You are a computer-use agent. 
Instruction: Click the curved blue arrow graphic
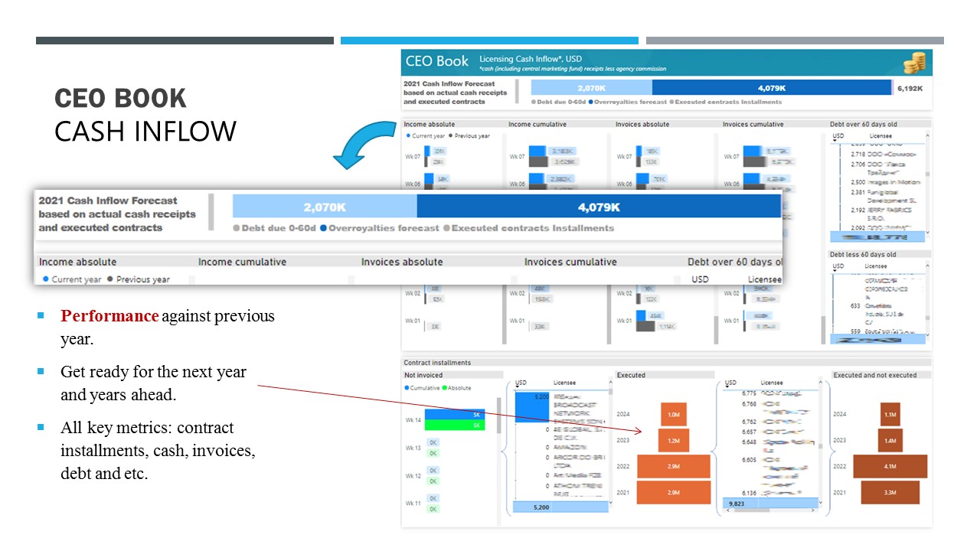pyautogui.click(x=362, y=144)
